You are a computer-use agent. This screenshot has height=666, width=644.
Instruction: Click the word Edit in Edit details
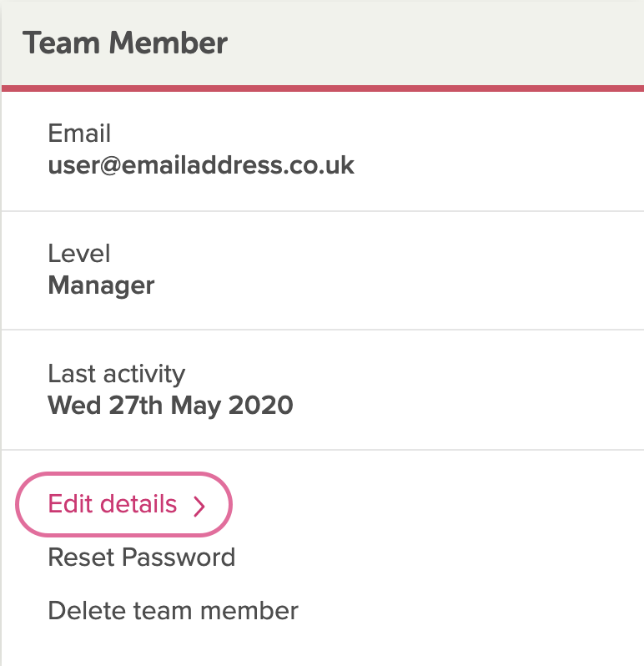(70, 504)
